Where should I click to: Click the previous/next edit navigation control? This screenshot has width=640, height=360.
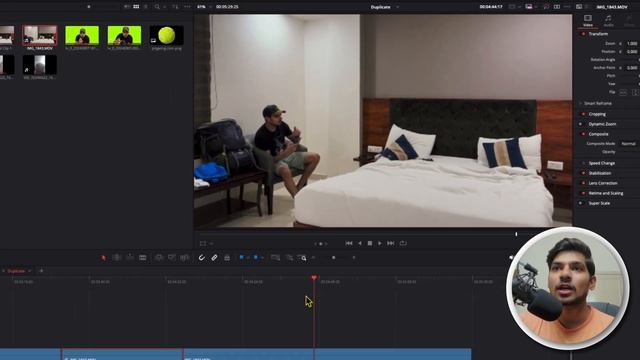320,244
